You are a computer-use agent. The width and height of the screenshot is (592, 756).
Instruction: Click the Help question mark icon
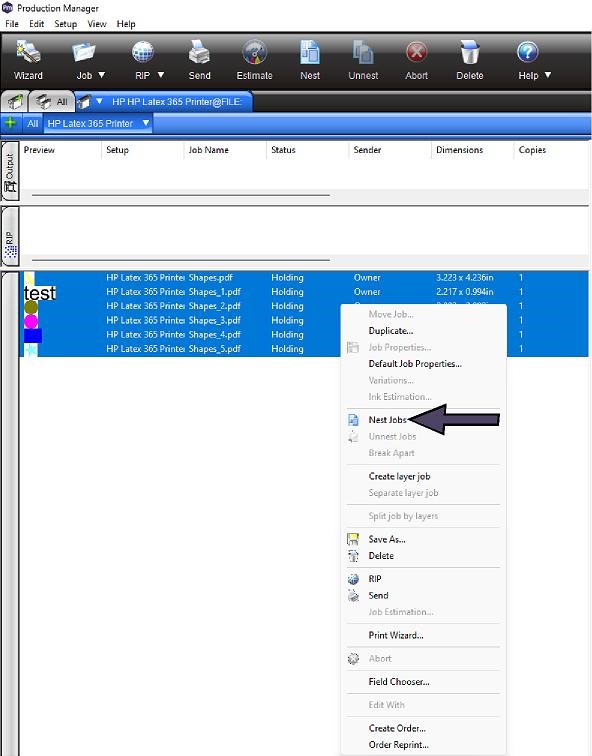(527, 52)
